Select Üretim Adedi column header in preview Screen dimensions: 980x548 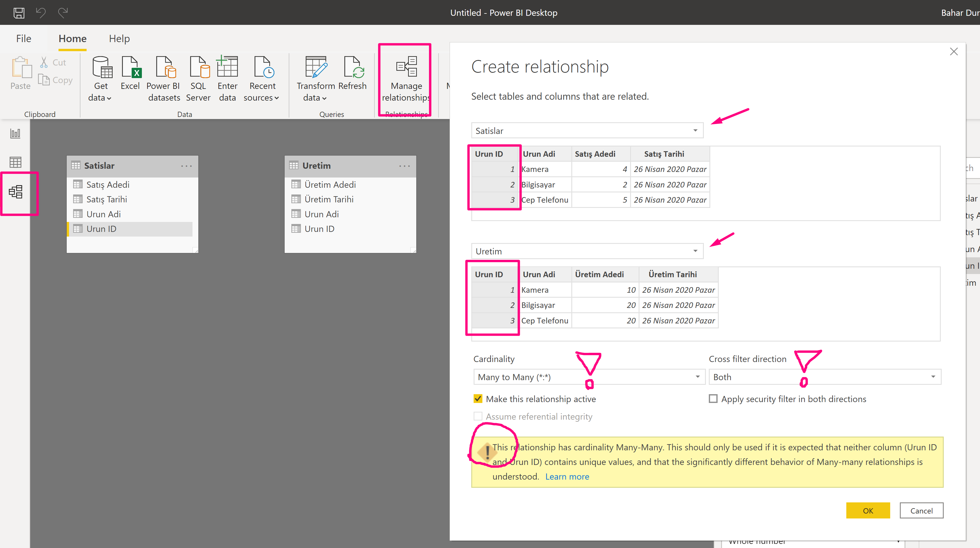[x=605, y=274]
